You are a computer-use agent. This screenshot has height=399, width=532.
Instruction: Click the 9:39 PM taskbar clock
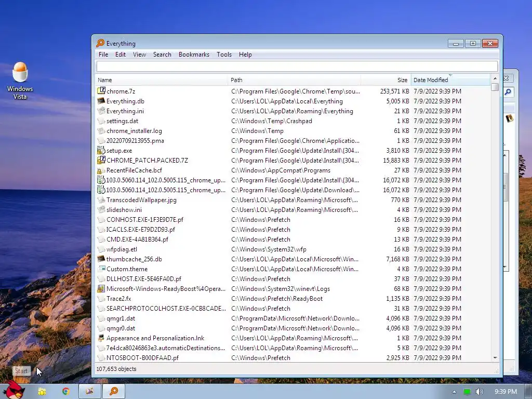click(x=506, y=392)
